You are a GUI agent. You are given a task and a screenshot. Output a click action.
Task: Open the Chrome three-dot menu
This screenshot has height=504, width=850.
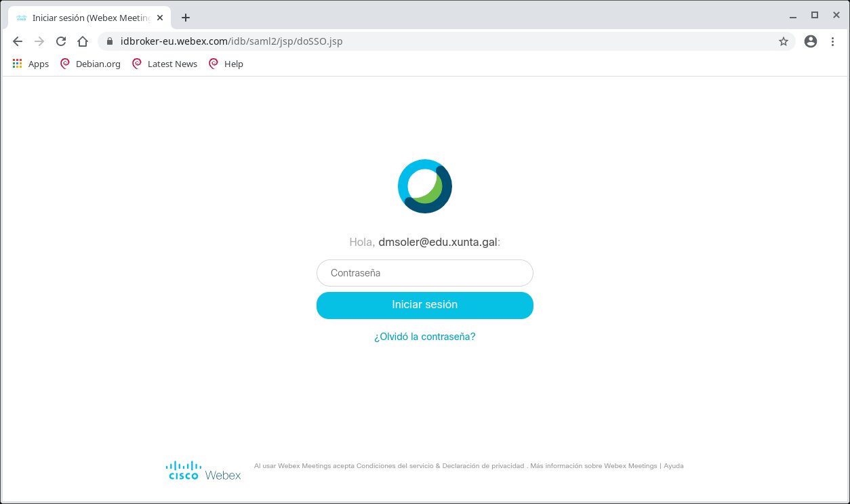tap(833, 41)
